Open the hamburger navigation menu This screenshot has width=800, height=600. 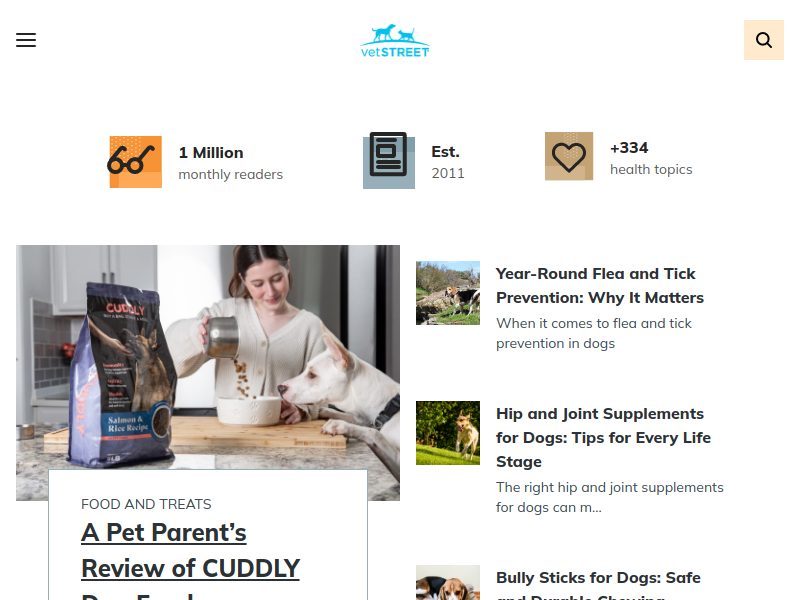pyautogui.click(x=26, y=40)
